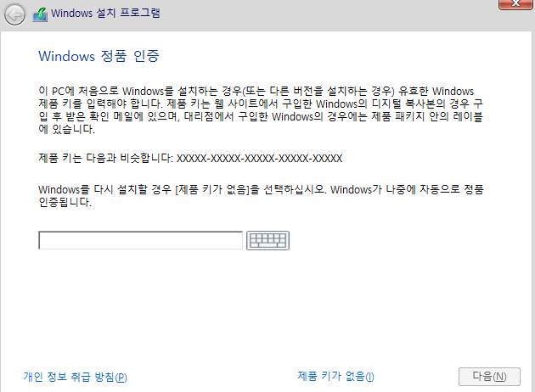Click the Windows Setup icon in title bar

click(40, 14)
